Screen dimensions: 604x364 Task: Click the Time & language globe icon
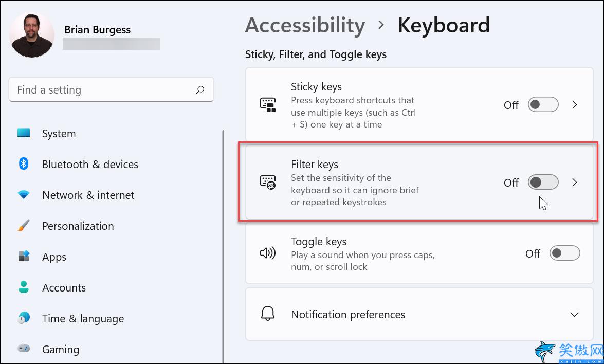pyautogui.click(x=24, y=318)
